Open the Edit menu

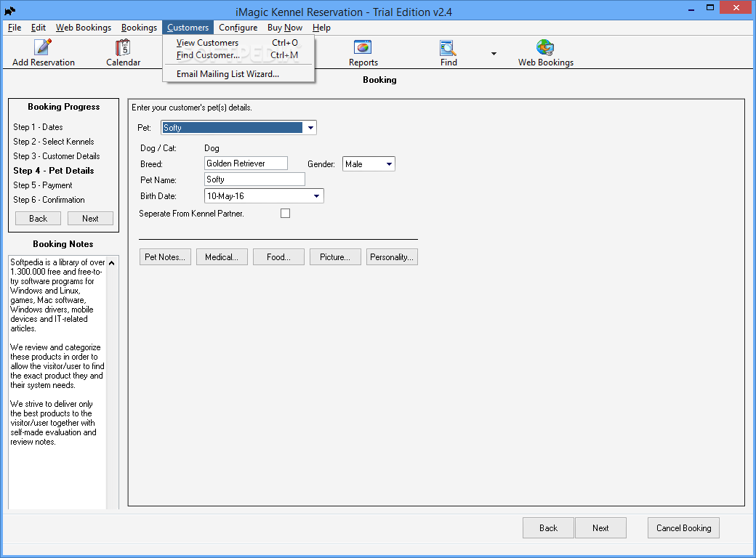tap(38, 28)
